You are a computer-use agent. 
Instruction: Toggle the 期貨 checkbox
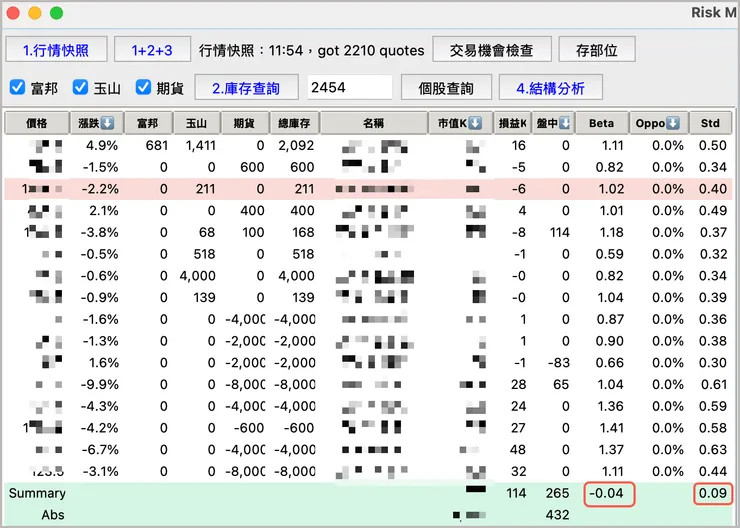pyautogui.click(x=143, y=87)
